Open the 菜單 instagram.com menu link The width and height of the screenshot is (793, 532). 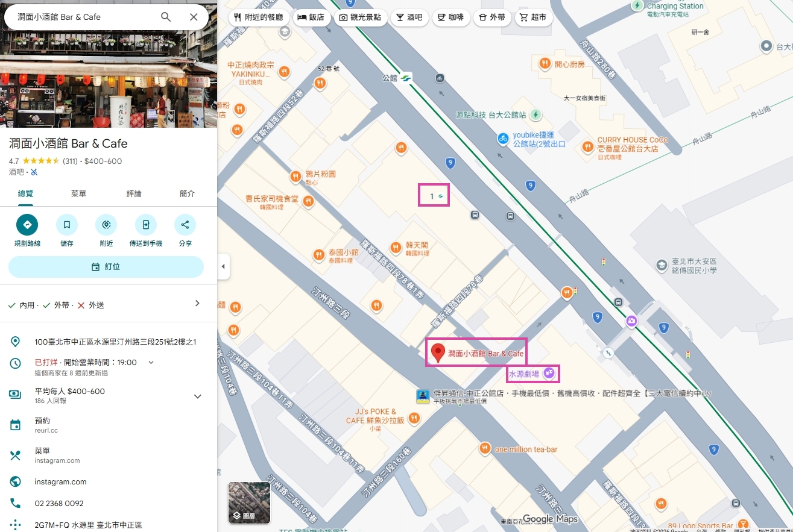coord(109,455)
